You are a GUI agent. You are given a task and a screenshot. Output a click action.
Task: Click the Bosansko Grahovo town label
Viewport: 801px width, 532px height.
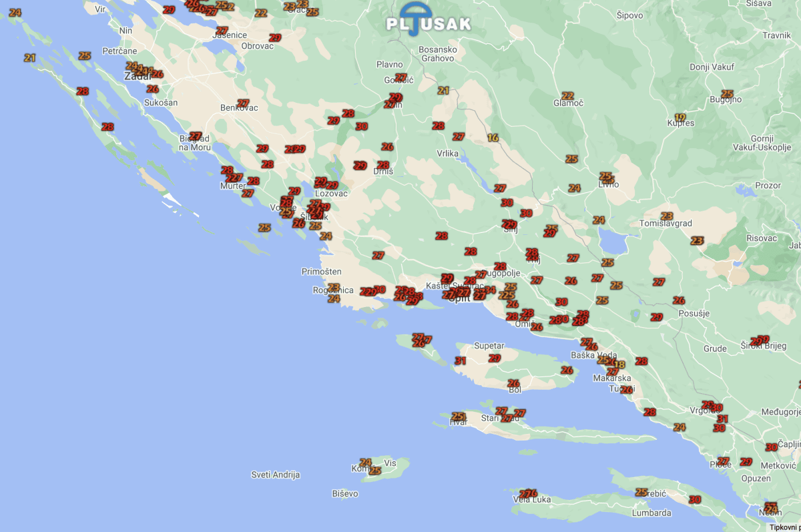click(437, 54)
